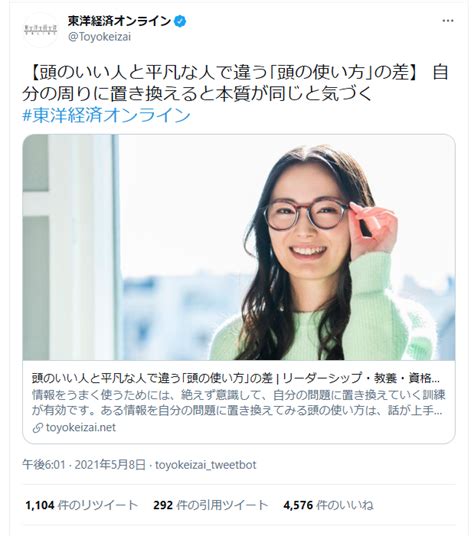Click the 1,104 retweet count number
This screenshot has height=536, width=474.
point(40,505)
